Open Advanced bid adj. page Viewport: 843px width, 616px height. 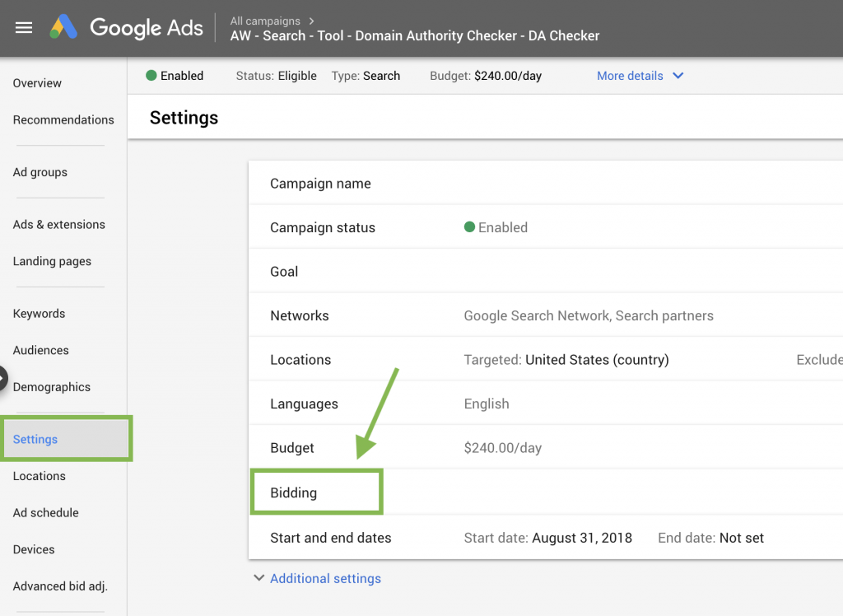60,586
